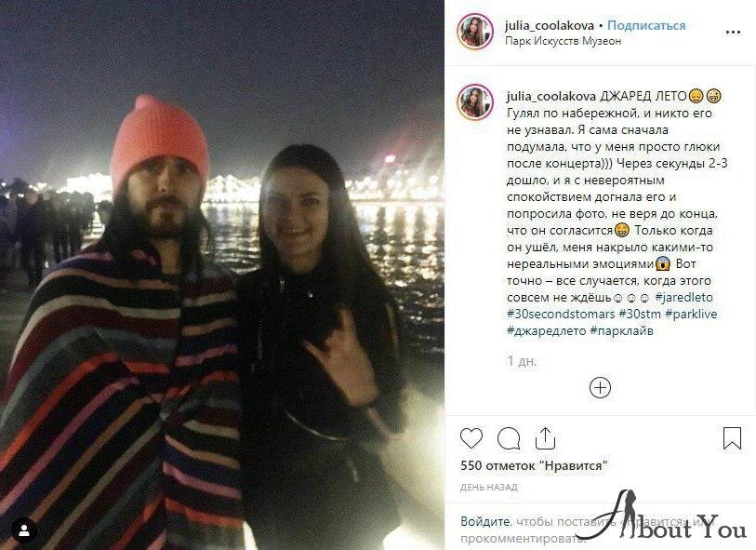Screen dimensions: 756x550
Task: Open the #30secondstomars hashtag
Action: point(561,314)
